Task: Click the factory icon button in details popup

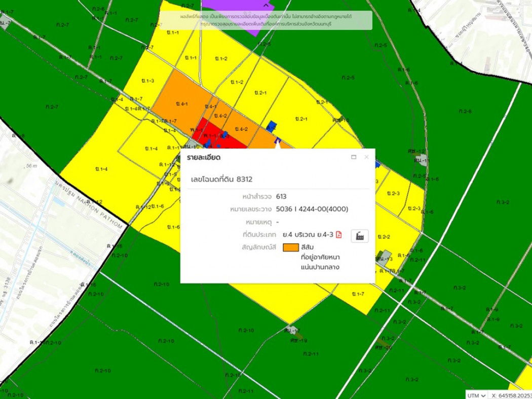Action: tap(360, 236)
